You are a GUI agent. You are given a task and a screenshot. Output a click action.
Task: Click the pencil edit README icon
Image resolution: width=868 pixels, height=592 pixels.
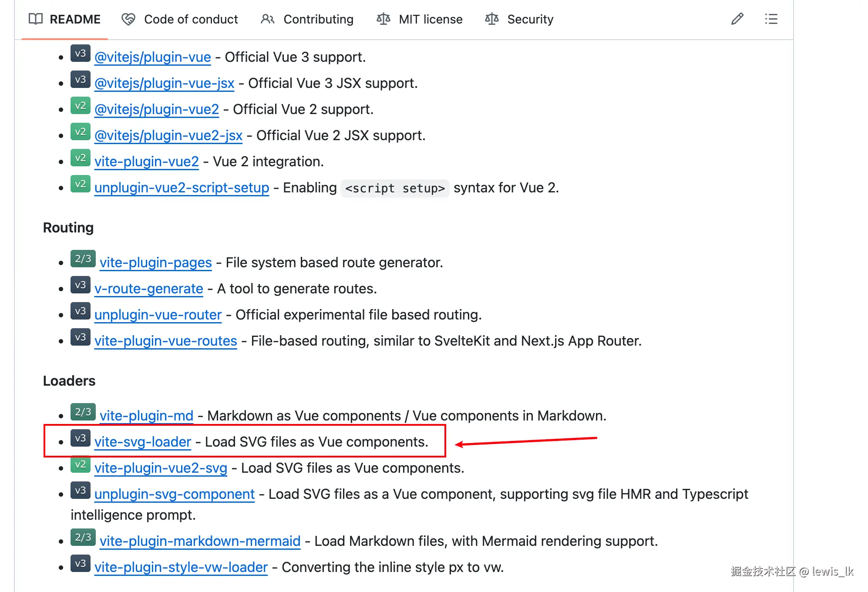click(x=737, y=19)
